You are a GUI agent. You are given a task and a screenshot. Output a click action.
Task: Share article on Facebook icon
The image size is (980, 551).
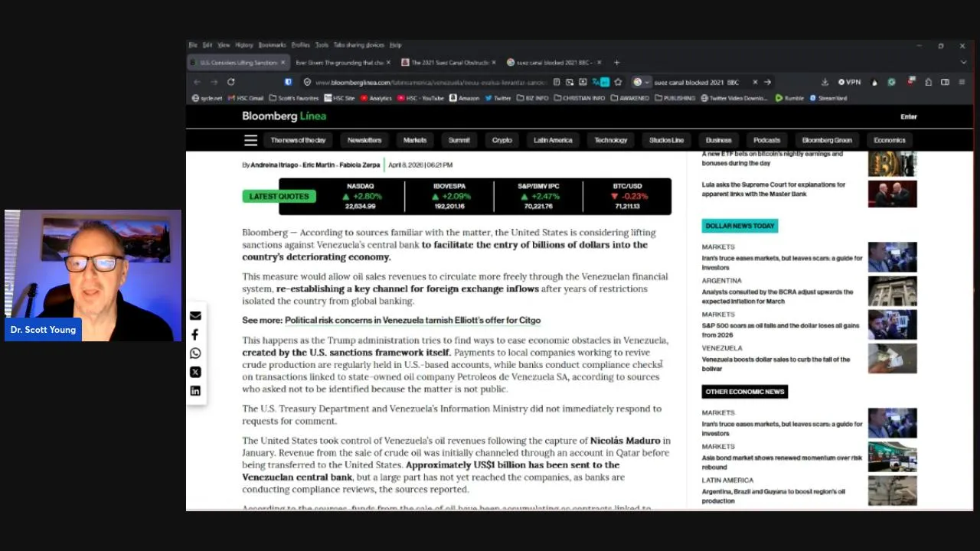(x=195, y=334)
